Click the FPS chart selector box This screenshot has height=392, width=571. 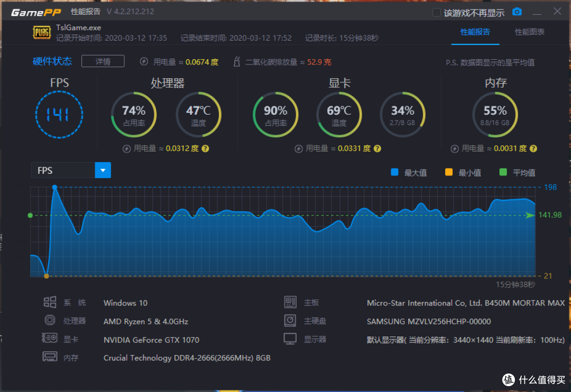click(x=71, y=170)
